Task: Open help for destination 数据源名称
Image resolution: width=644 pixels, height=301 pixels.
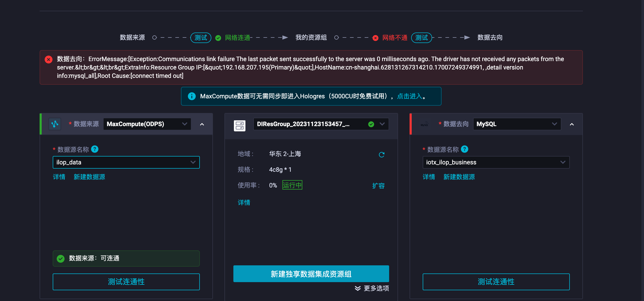Action: pyautogui.click(x=464, y=149)
